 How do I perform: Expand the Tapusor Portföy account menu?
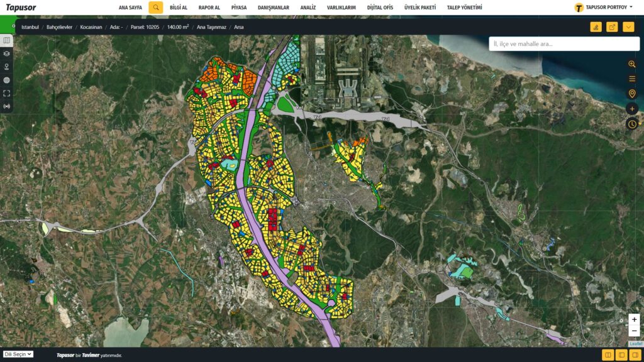pos(603,8)
